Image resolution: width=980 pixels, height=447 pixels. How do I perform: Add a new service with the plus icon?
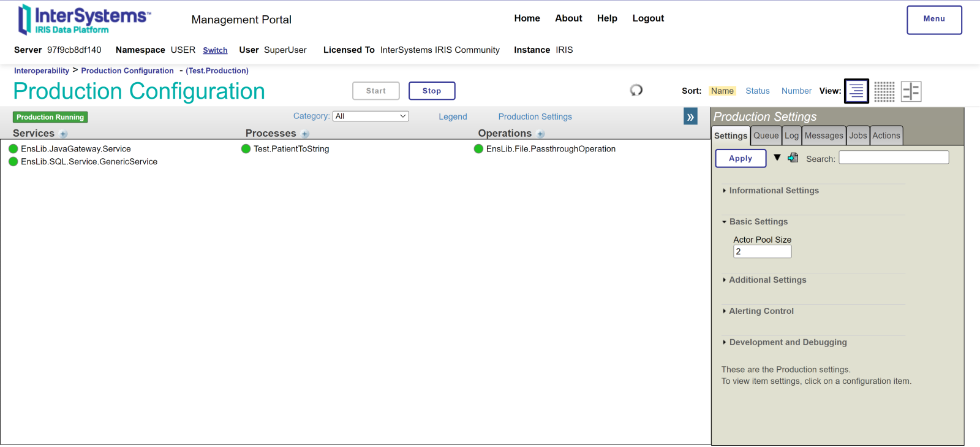64,134
